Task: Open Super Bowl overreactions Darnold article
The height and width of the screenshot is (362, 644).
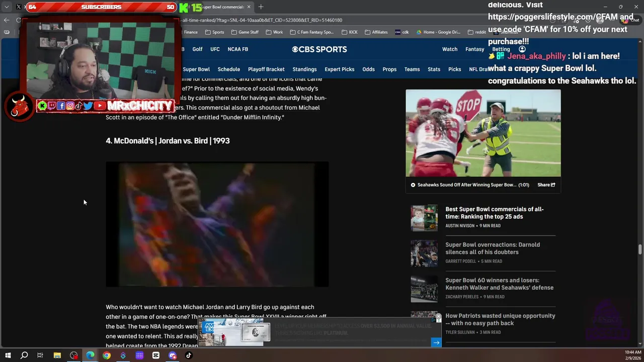Action: (x=493, y=248)
